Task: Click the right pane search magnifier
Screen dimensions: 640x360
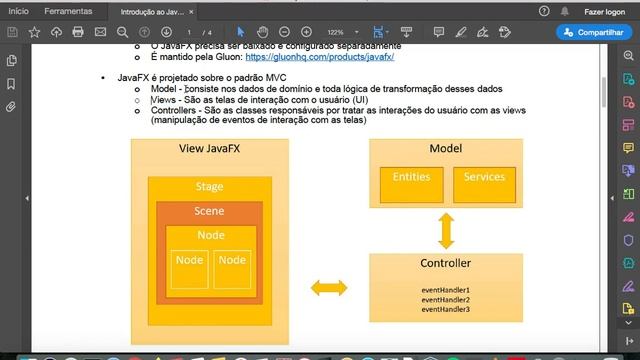Action: coord(629,56)
